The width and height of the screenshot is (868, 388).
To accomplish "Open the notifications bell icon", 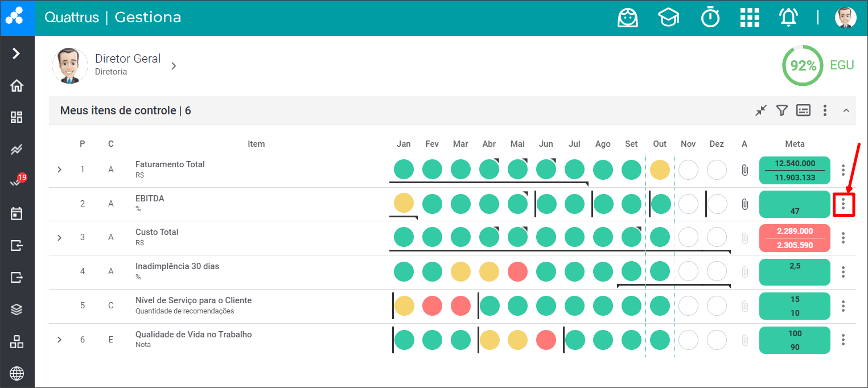I will [788, 18].
